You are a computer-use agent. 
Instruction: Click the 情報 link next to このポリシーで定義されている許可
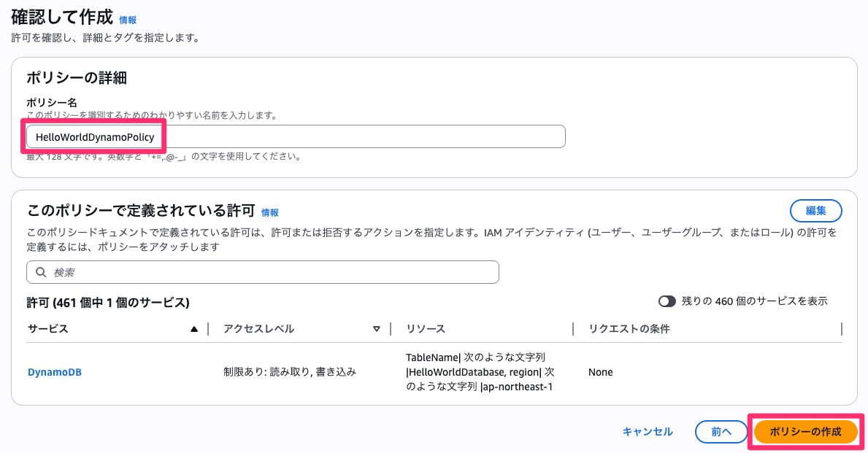[269, 212]
